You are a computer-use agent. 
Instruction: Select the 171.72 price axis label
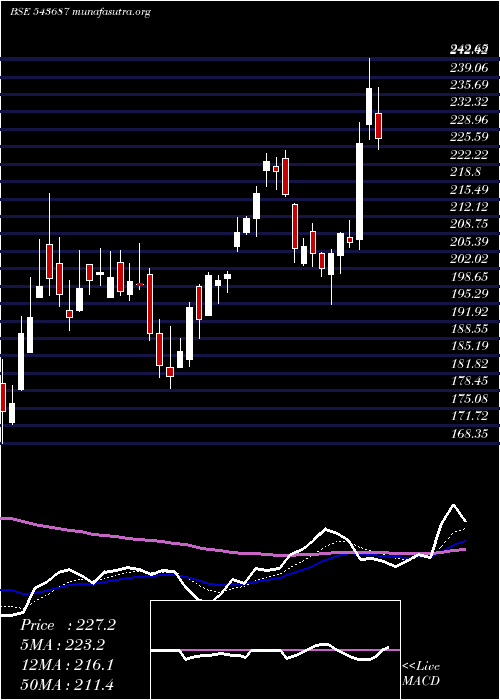tap(470, 416)
